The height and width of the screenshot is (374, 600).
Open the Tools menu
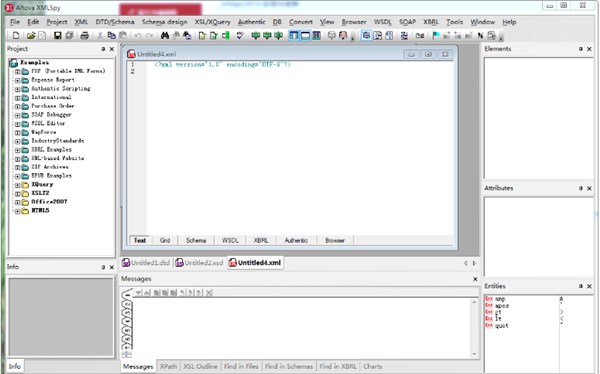coord(455,22)
